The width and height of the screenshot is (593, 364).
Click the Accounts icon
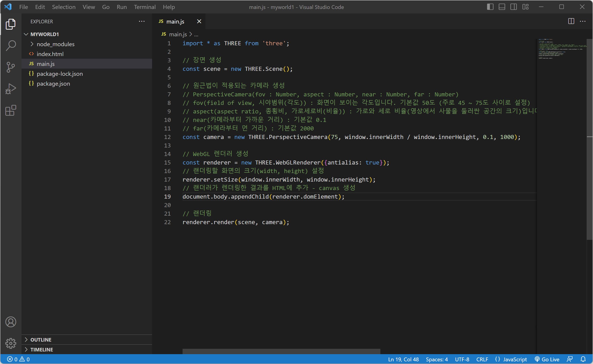pyautogui.click(x=11, y=322)
